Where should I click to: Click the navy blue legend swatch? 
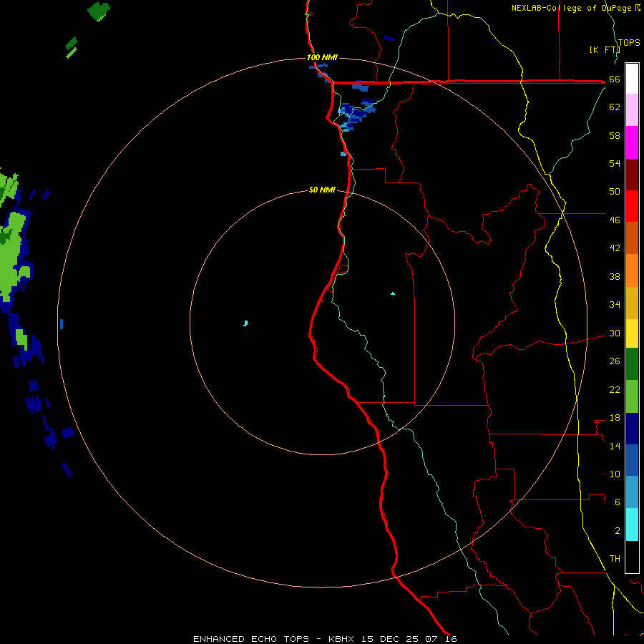(x=632, y=429)
